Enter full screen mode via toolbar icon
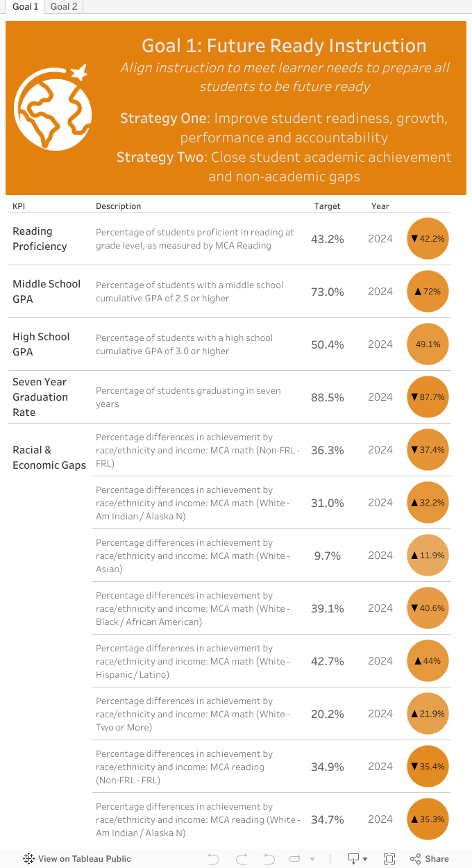Image resolution: width=472 pixels, height=868 pixels. pos(389,859)
